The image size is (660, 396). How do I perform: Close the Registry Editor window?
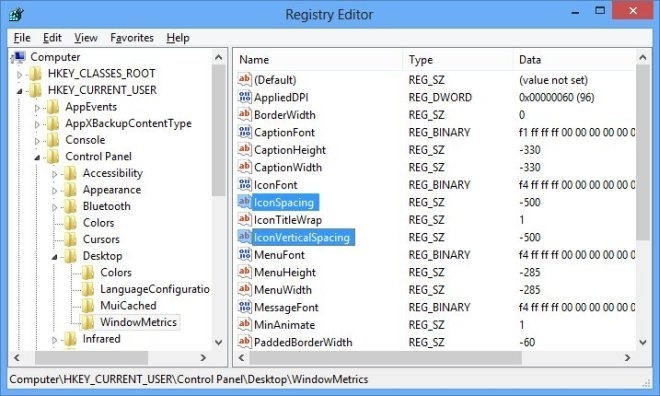pyautogui.click(x=633, y=11)
